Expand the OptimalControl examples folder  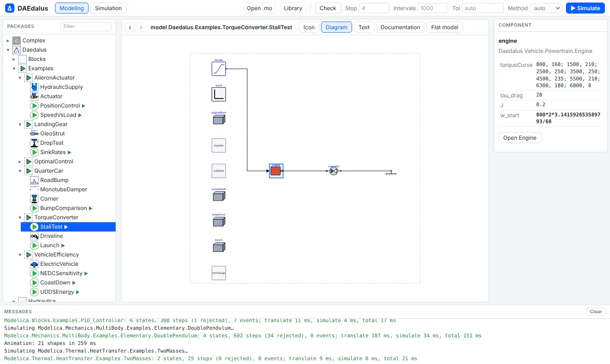coord(20,162)
